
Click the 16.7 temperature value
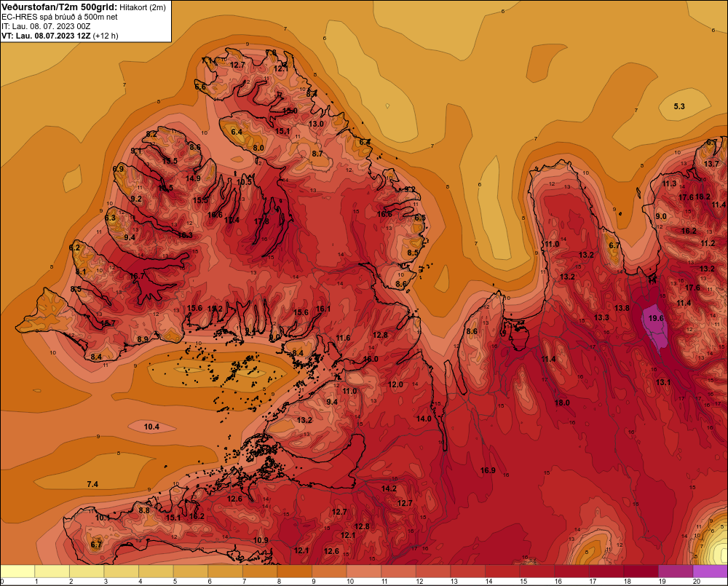click(x=137, y=276)
